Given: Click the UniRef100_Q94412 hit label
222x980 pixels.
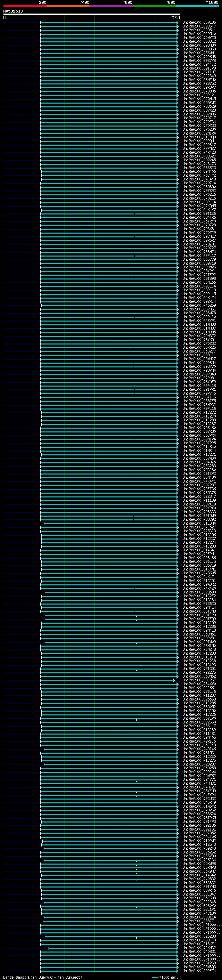Looking at the screenshot, I should [x=199, y=65].
